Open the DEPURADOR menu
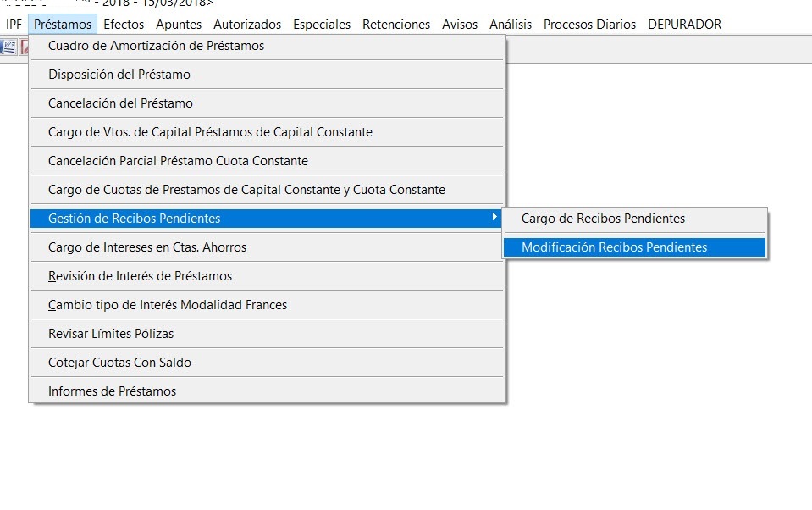The image size is (812, 510). (x=684, y=24)
